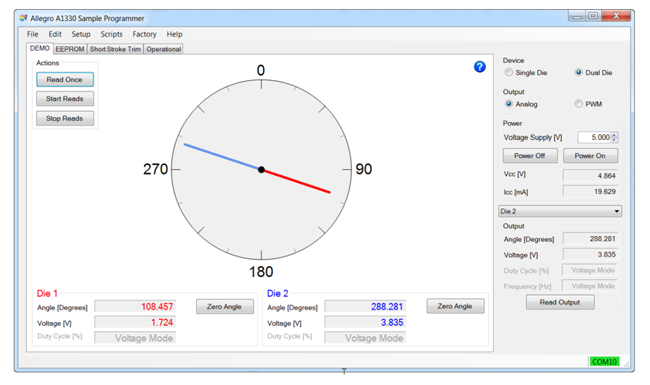650x385 pixels.
Task: Switch to the DEMO tab
Action: 40,48
